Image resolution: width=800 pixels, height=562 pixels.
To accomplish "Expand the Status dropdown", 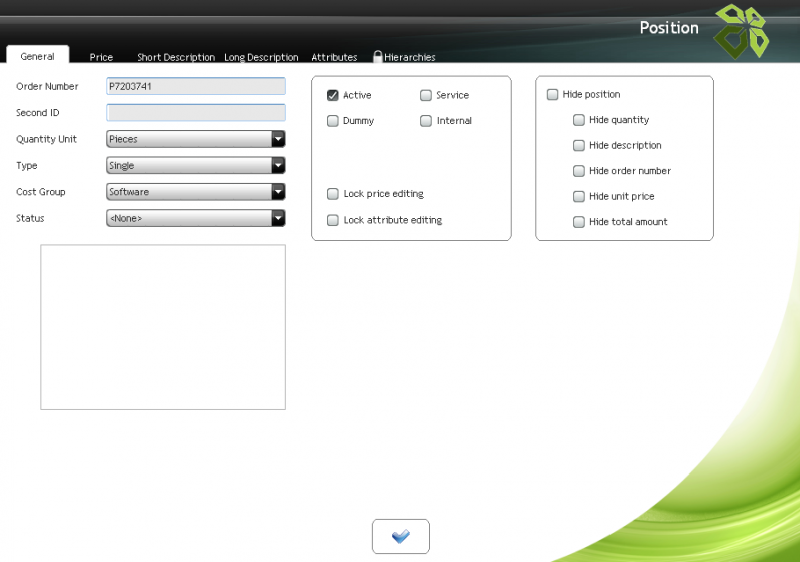I will (278, 218).
